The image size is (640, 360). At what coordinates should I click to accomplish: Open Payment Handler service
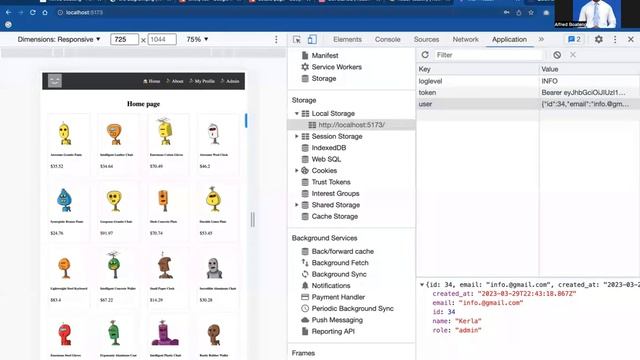coord(338,297)
